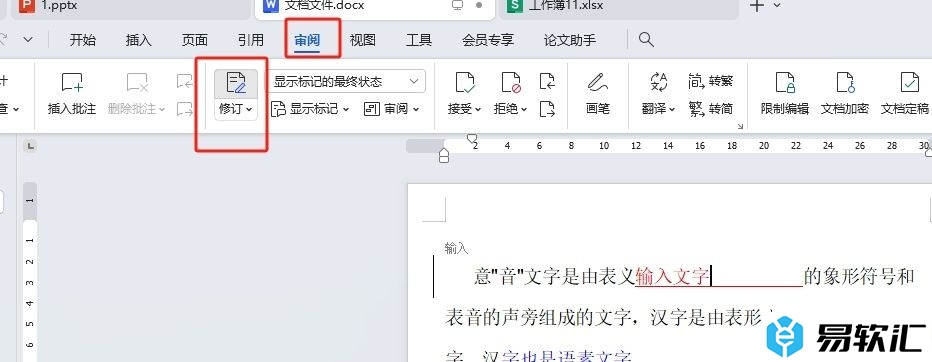The image size is (932, 362).
Task: Open the 接受 dropdown arrow
Action: click(477, 109)
